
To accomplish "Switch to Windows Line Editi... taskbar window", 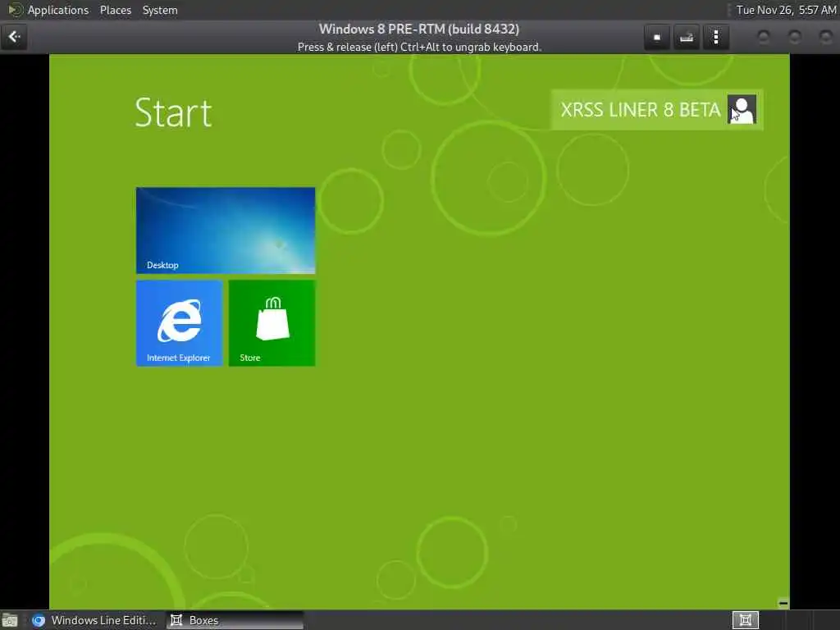I will click(94, 620).
